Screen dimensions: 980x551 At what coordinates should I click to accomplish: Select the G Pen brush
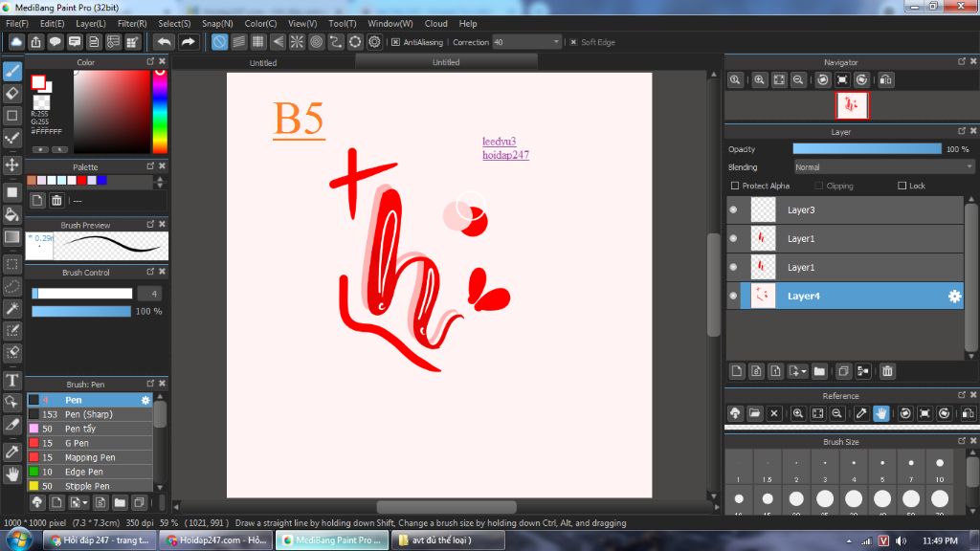[x=89, y=443]
